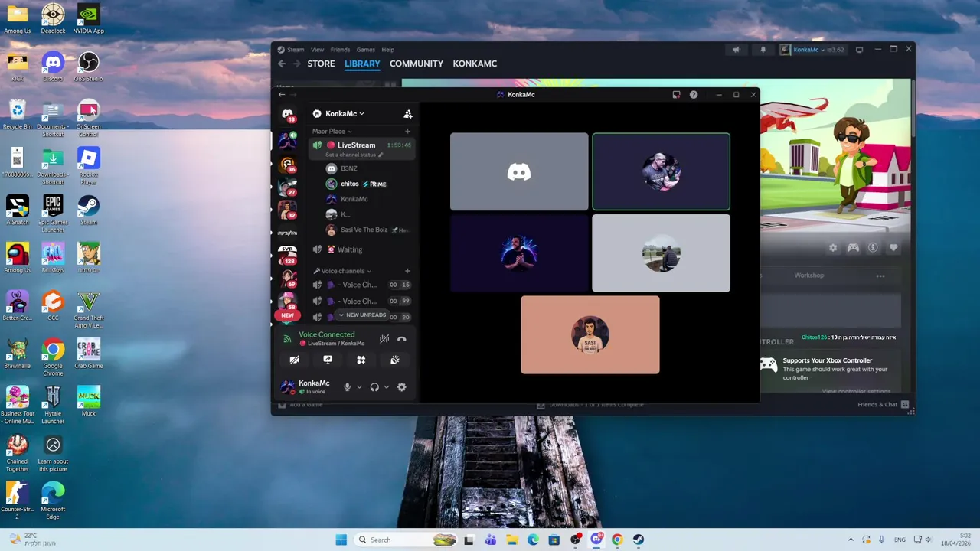
Task: Expand the headphone output options arrow
Action: click(x=387, y=387)
